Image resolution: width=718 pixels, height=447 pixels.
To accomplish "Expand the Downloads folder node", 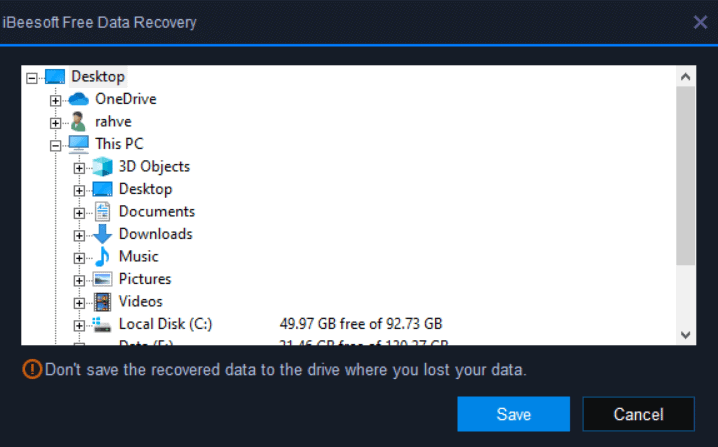I will coord(79,235).
